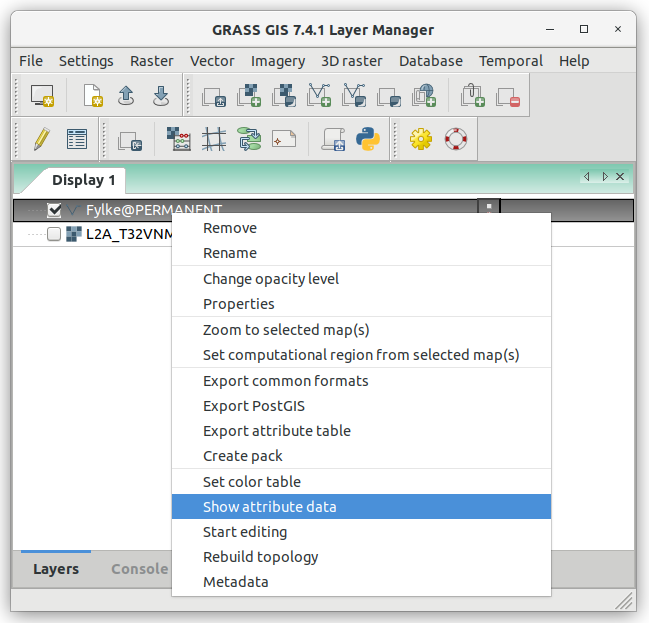Select Zoom to selected map(s)

click(361, 330)
